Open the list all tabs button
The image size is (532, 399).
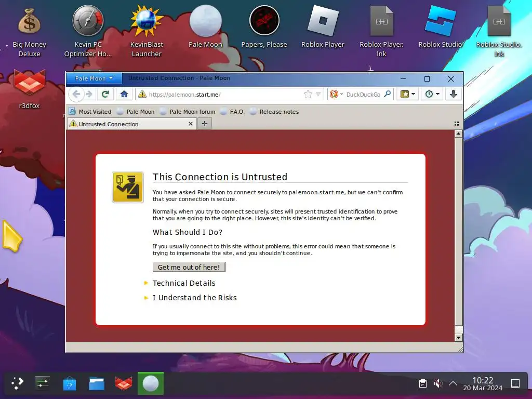click(457, 124)
